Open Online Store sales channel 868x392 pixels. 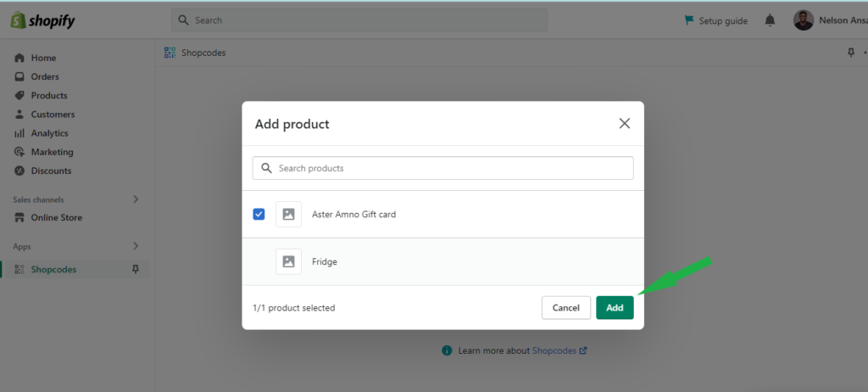56,217
